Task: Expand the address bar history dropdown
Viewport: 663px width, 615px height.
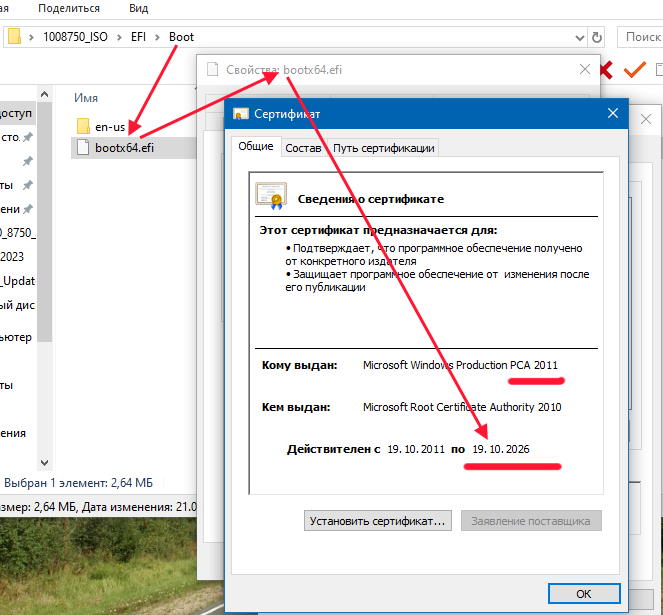Action: pyautogui.click(x=580, y=38)
